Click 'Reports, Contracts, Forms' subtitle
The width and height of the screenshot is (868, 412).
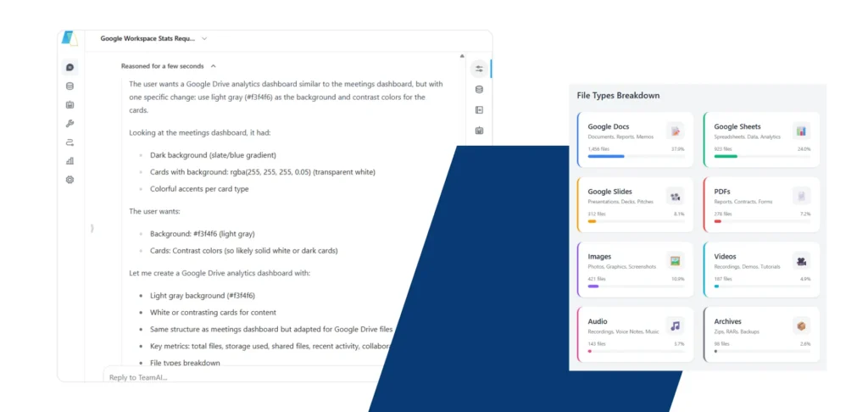(x=743, y=202)
